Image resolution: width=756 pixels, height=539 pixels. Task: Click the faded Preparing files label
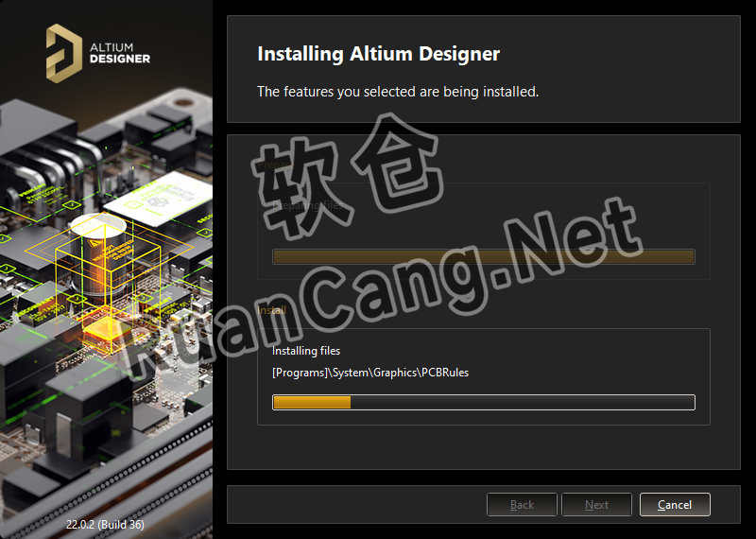[x=307, y=205]
